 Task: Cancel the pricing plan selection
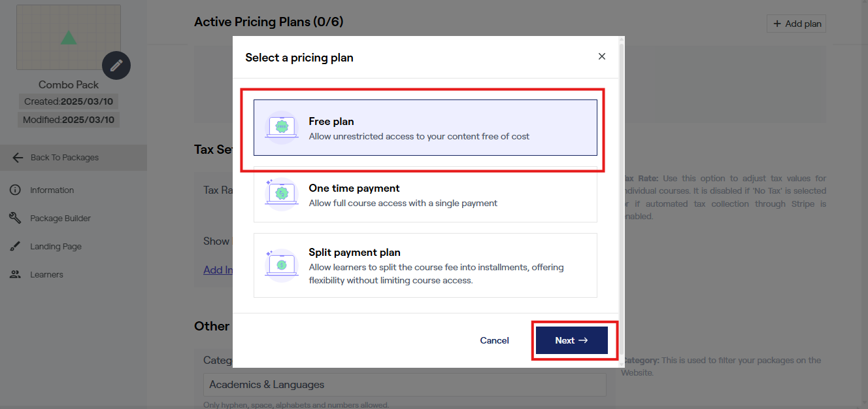(x=494, y=340)
